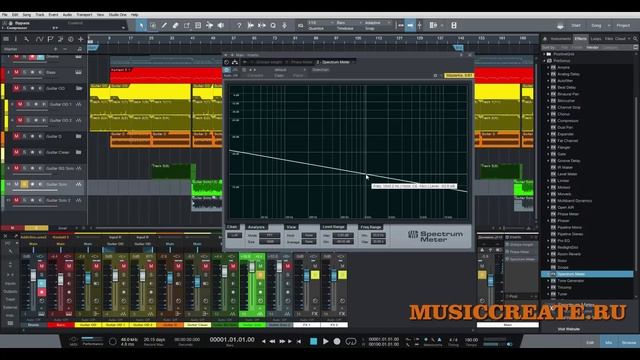This screenshot has width=640, height=360.
Task: Select the Arrow tool in toolbar
Action: pyautogui.click(x=141, y=25)
